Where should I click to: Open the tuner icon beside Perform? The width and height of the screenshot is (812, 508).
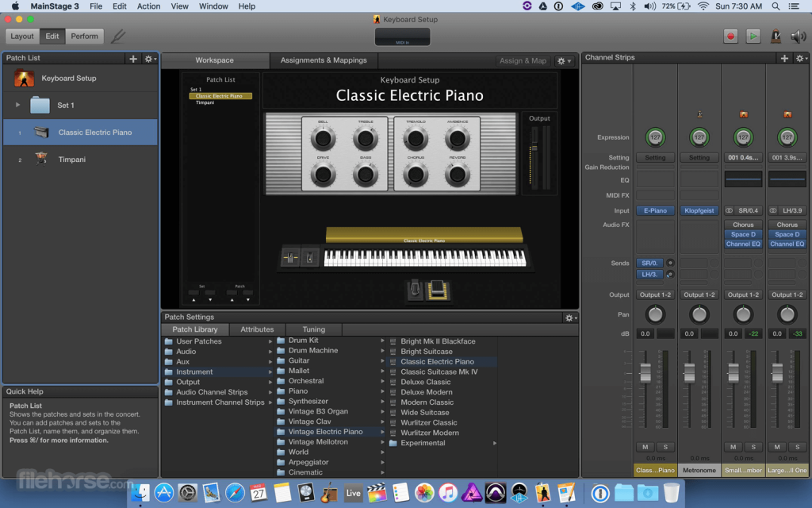[x=117, y=37]
